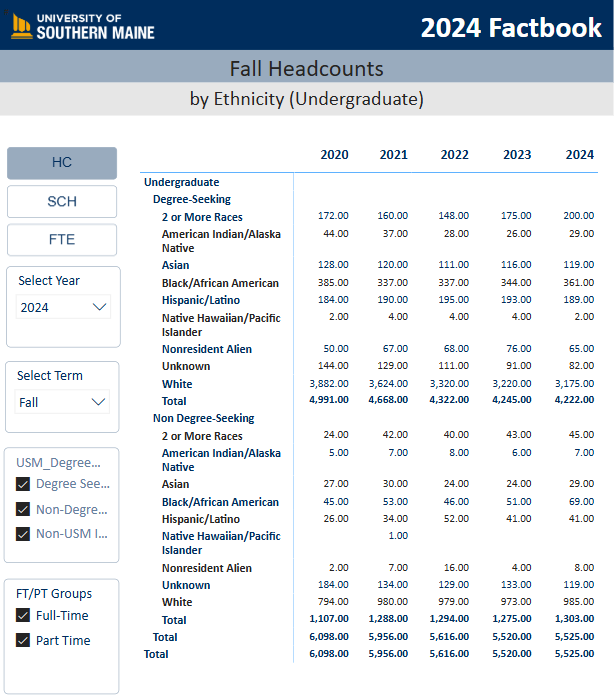Click the USM_Degree slicer title
Viewport: 616px width, 697px height.
(x=58, y=462)
